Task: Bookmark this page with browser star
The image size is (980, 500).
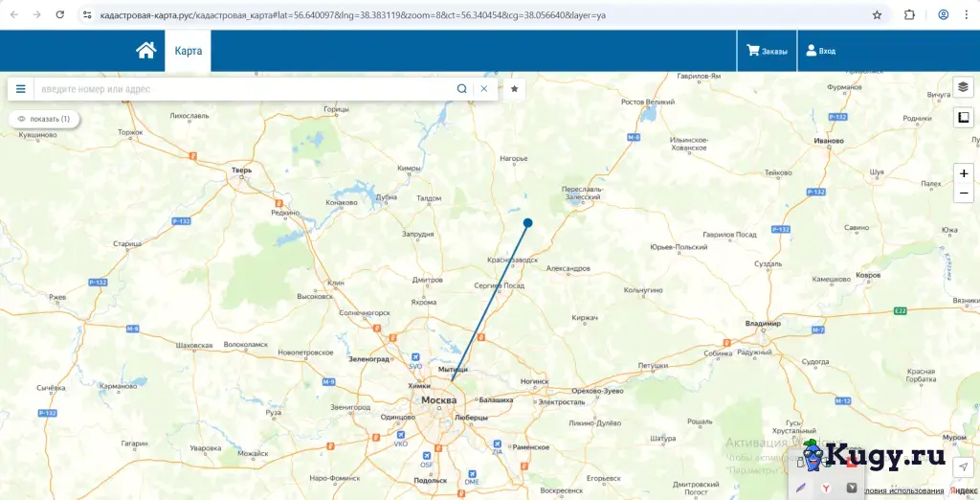Action: click(877, 15)
